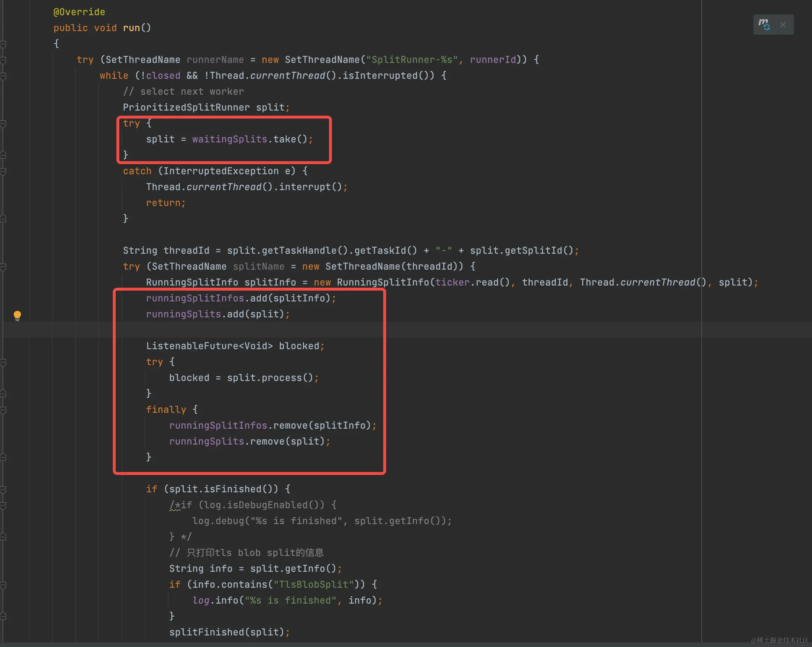Collapse the if info.contains TlsBlobSplit block
Viewport: 812px width, 647px height.
(x=3, y=584)
